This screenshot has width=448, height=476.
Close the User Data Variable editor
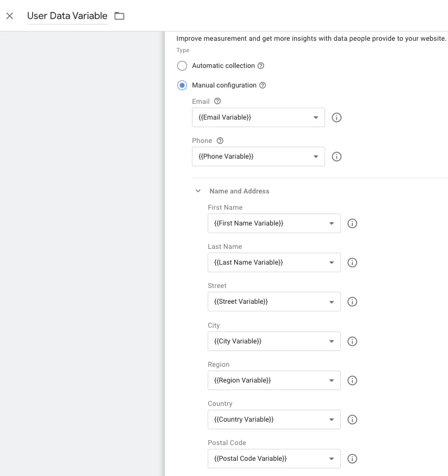point(9,16)
